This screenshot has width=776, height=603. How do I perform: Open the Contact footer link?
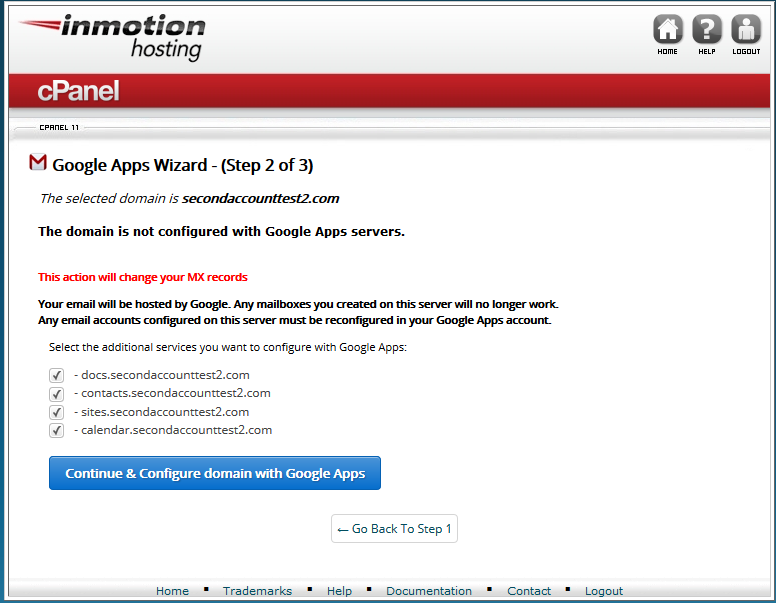click(x=529, y=591)
